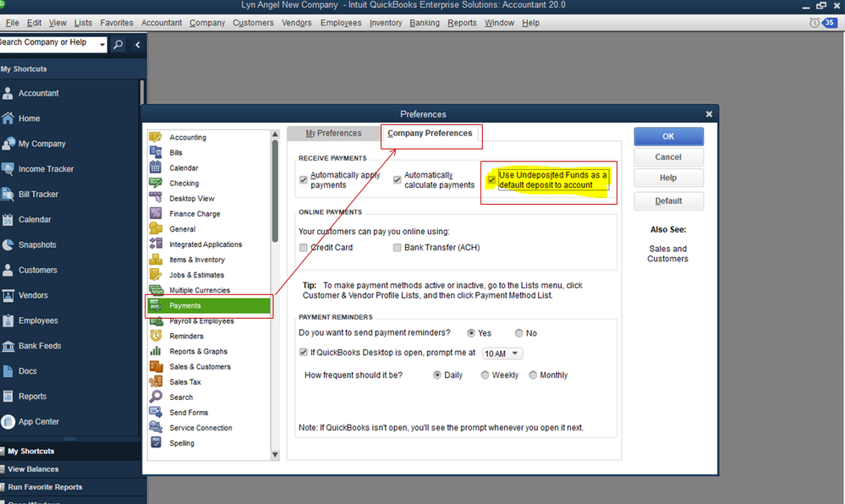Image resolution: width=845 pixels, height=504 pixels.
Task: Click the Send Forms icon
Action: tap(156, 413)
